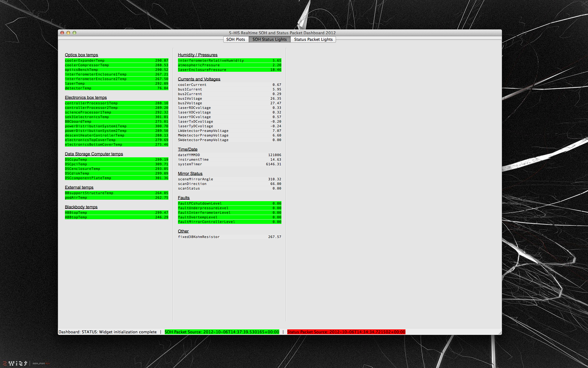Select the detectorTemp green status row

(116, 88)
